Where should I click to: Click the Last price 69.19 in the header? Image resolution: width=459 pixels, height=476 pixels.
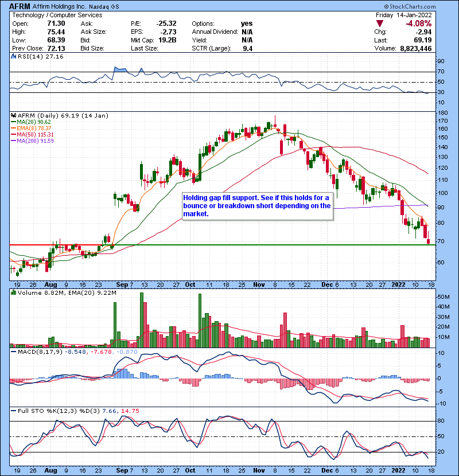click(x=423, y=40)
